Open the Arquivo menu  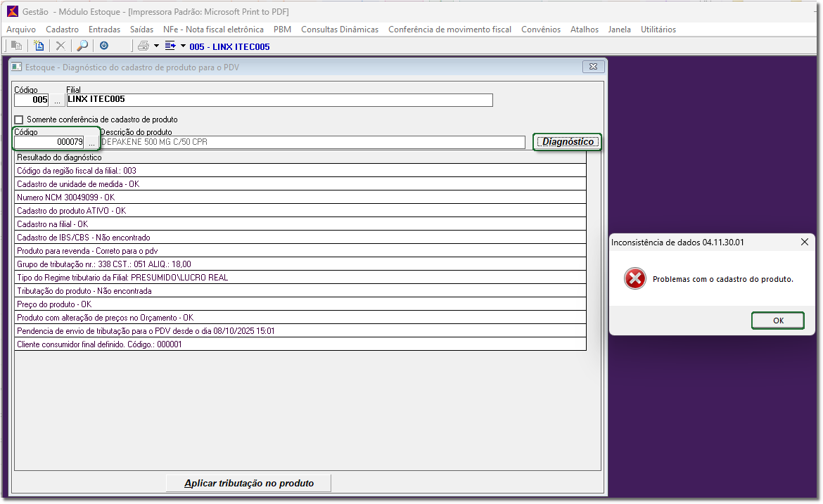tap(21, 30)
